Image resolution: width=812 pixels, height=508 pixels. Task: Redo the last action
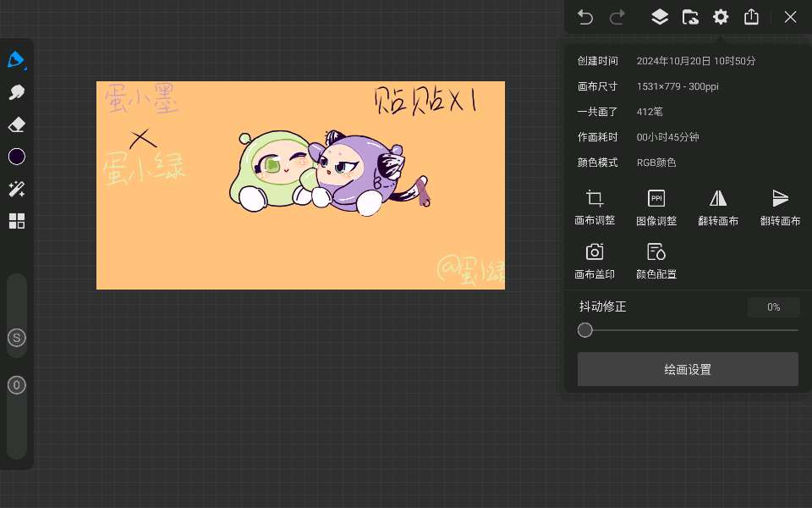pos(617,17)
